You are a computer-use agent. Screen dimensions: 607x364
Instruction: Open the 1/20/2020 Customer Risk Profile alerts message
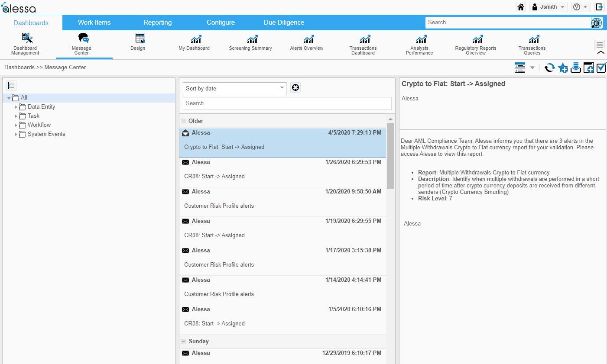[282, 202]
